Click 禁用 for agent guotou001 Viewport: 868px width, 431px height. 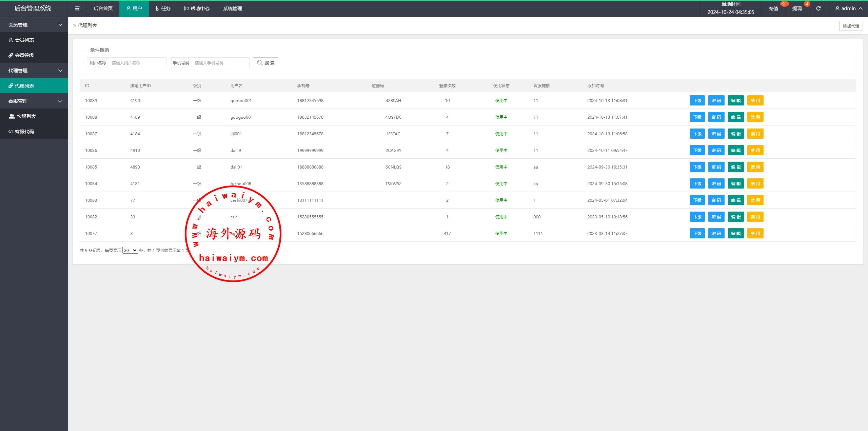(x=755, y=100)
